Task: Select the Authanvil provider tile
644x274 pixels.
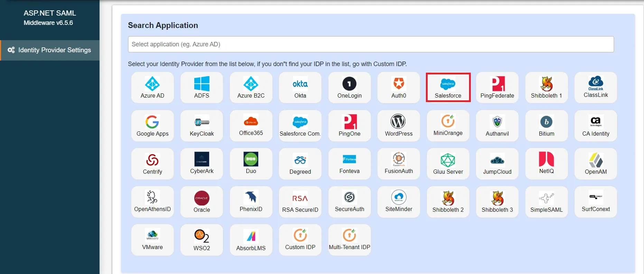Action: click(x=497, y=126)
